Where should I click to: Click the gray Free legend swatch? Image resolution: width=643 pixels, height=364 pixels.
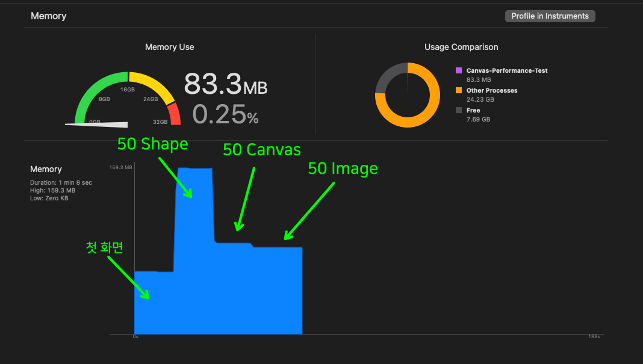coord(459,110)
